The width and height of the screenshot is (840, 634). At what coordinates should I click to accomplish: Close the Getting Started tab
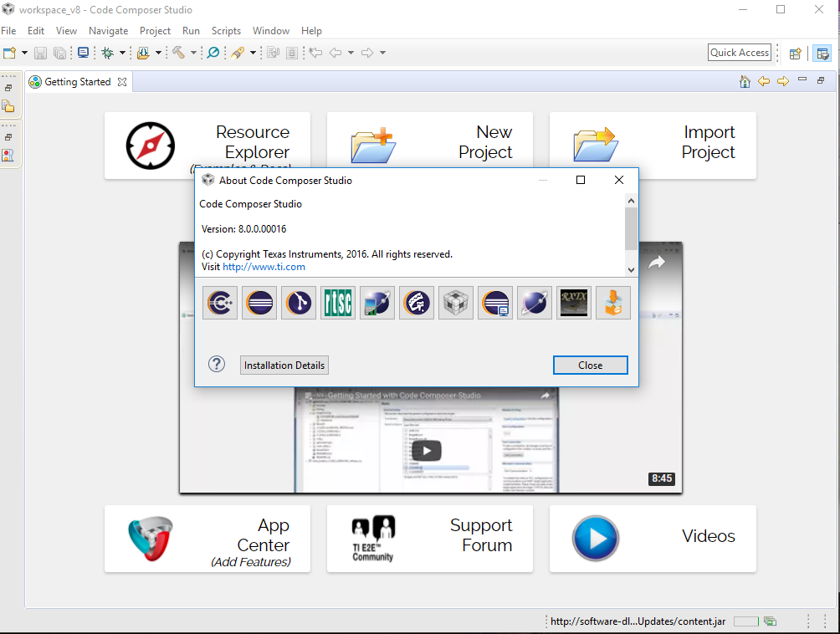pos(122,82)
